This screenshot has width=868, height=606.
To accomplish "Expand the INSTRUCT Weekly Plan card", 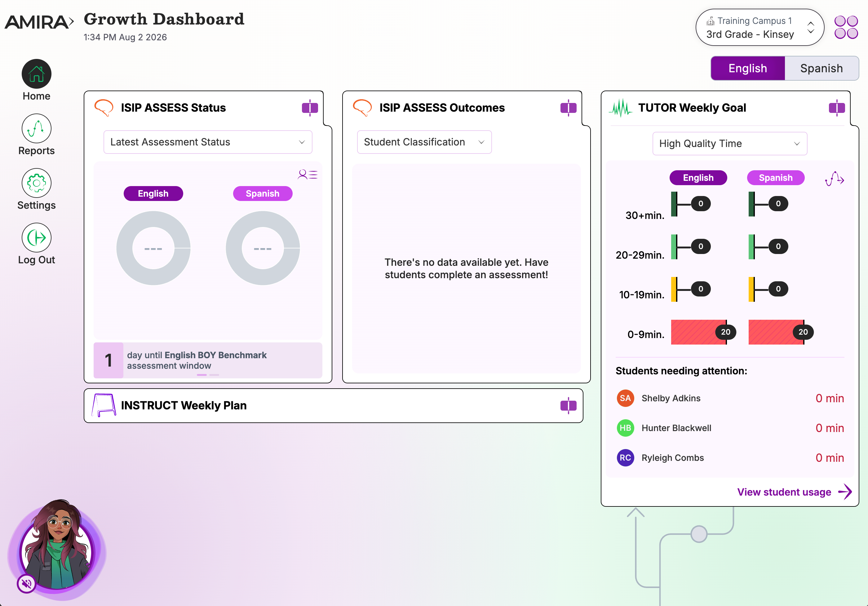I will click(x=568, y=406).
